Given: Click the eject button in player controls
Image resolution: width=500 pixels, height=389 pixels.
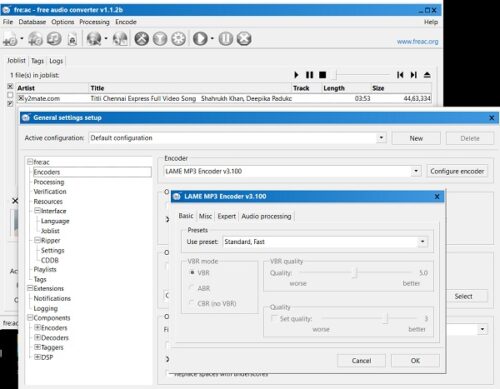Looking at the screenshot, I should 427,75.
